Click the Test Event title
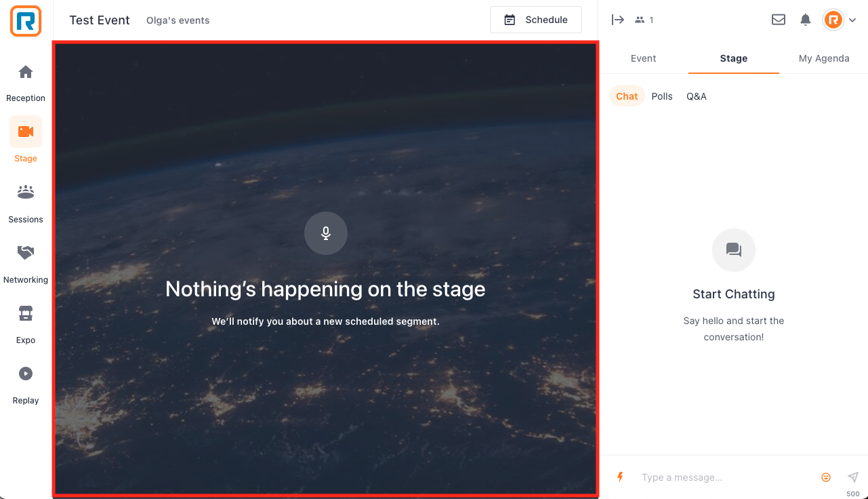 (x=100, y=20)
